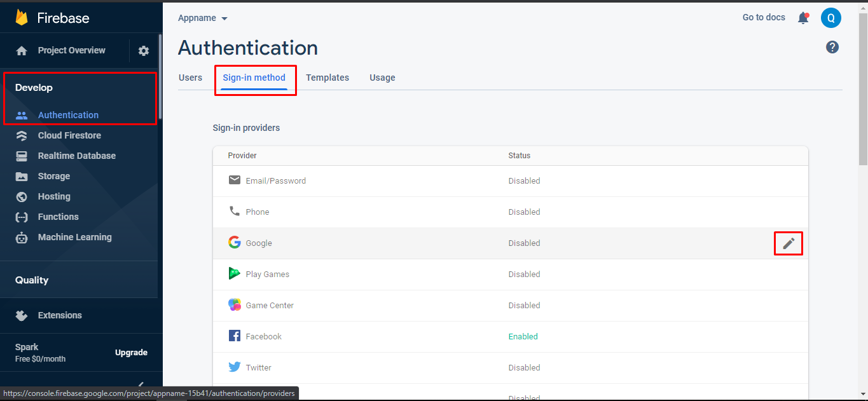The width and height of the screenshot is (868, 401).
Task: Open Cloud Firestore in sidebar
Action: pos(69,135)
